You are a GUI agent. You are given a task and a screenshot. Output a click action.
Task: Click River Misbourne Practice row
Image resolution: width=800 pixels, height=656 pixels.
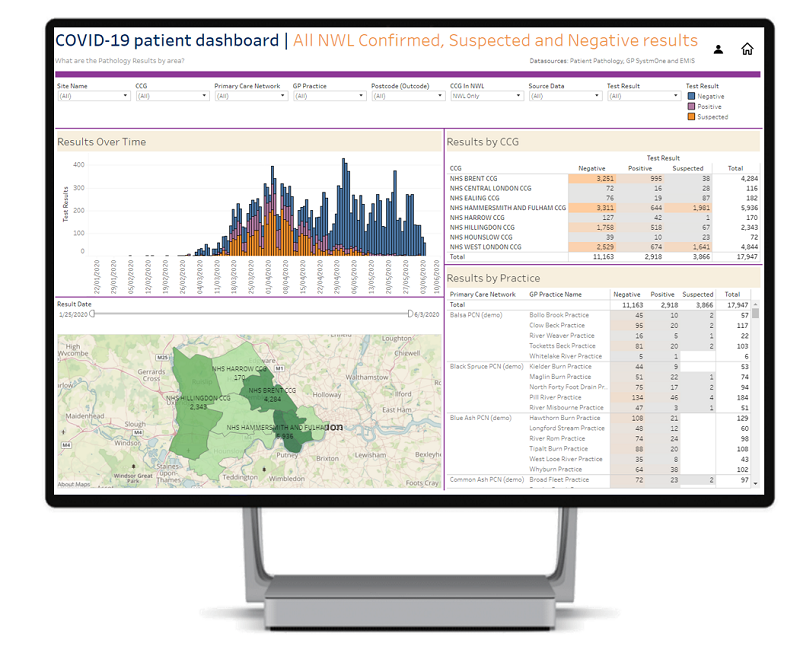coord(639,408)
